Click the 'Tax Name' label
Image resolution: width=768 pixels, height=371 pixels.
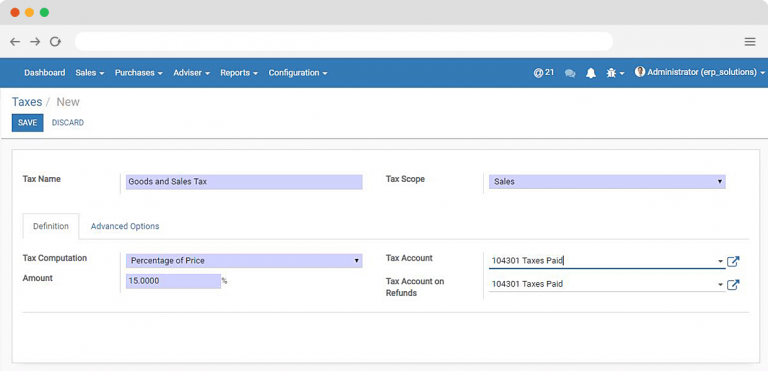point(42,179)
